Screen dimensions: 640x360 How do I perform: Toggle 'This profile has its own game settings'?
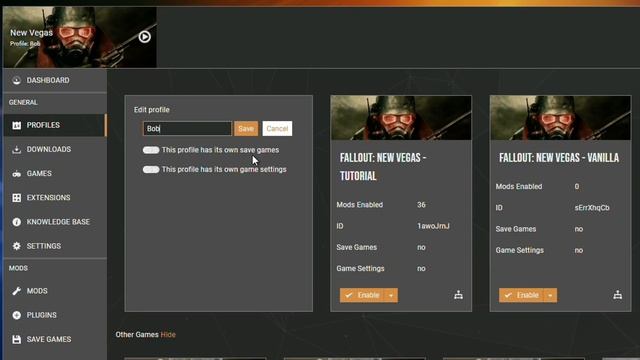click(151, 169)
